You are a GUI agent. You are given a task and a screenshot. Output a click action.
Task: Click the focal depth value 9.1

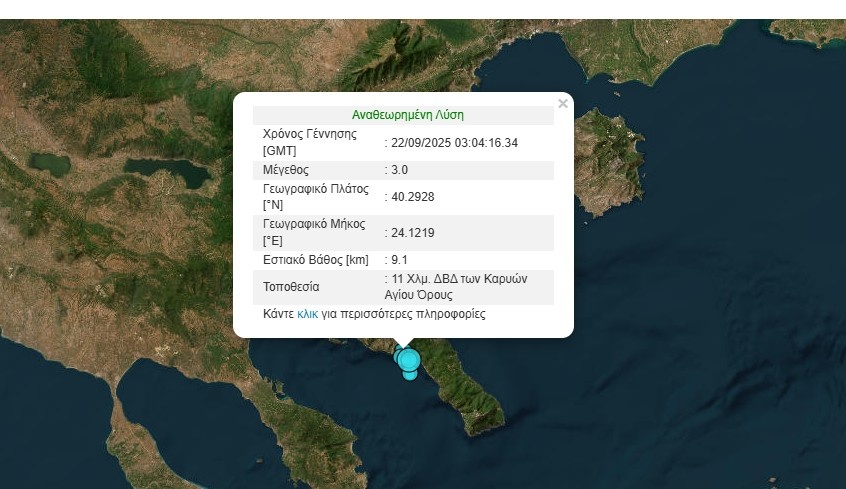pyautogui.click(x=398, y=260)
